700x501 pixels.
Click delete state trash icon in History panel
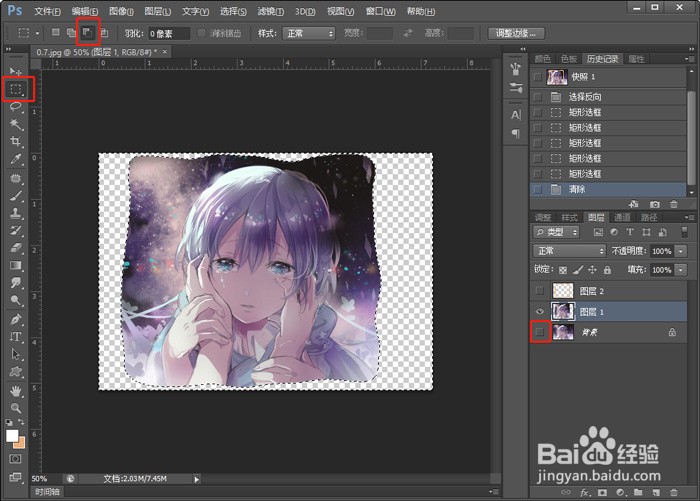click(674, 204)
